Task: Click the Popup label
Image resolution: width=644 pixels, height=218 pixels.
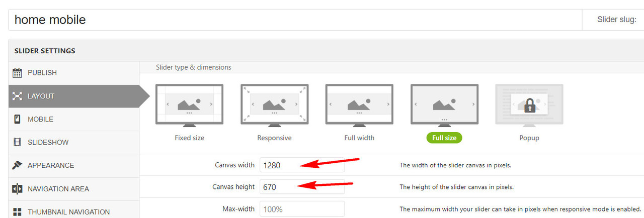Action: point(529,138)
